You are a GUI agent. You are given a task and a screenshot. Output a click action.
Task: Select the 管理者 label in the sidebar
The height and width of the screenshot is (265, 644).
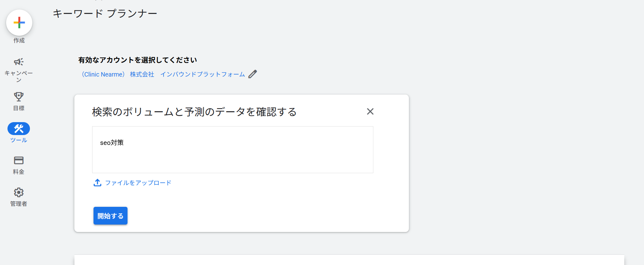coord(19,204)
